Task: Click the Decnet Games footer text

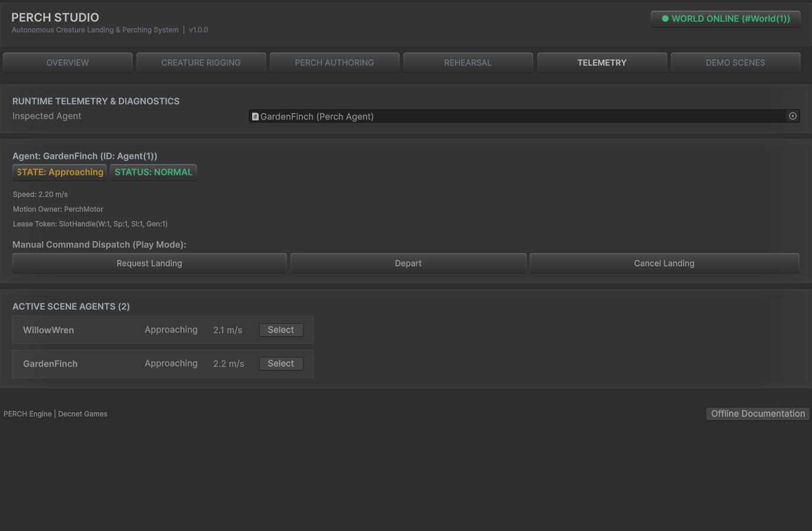Action: (x=83, y=414)
